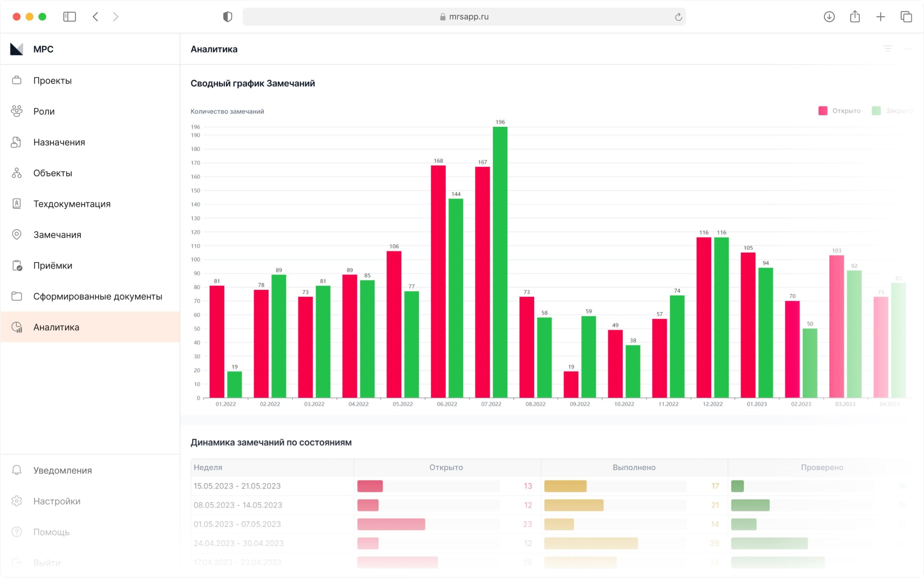This screenshot has height=578, width=924.
Task: Click the Уведомления bell icon
Action: tap(16, 470)
